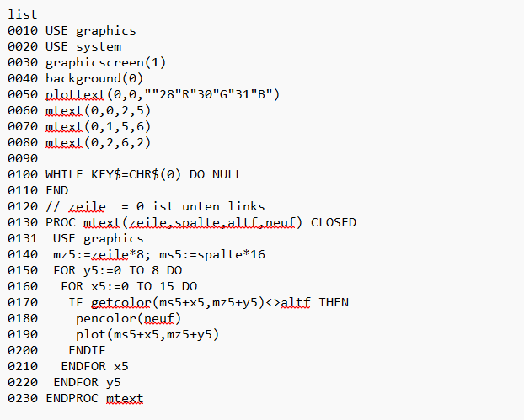Click the END statement on line 0110
The height and width of the screenshot is (420, 524).
56,190
